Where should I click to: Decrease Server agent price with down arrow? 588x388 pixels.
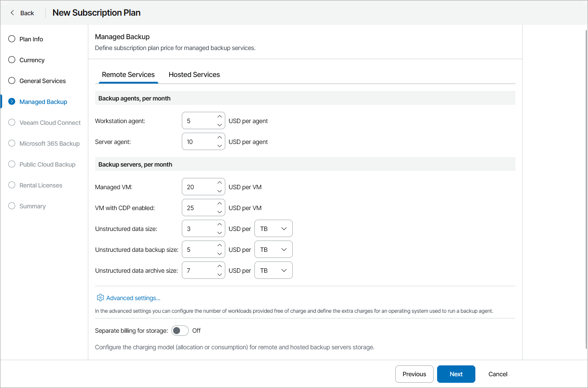pyautogui.click(x=220, y=146)
